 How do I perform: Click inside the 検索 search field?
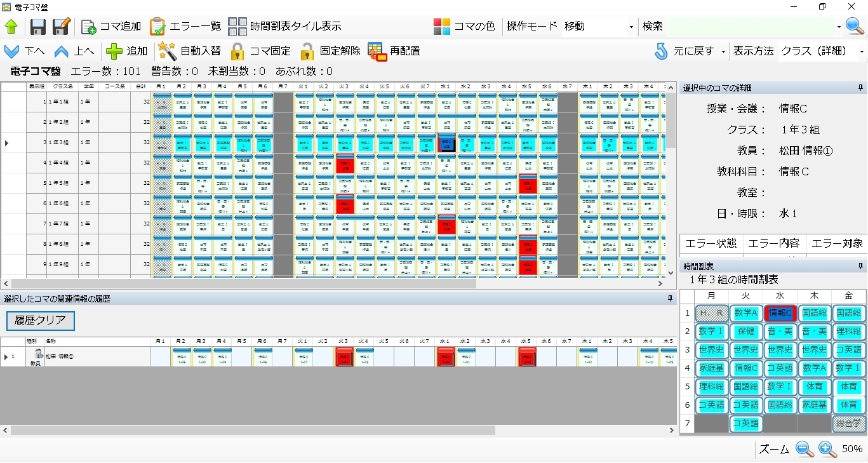(749, 27)
